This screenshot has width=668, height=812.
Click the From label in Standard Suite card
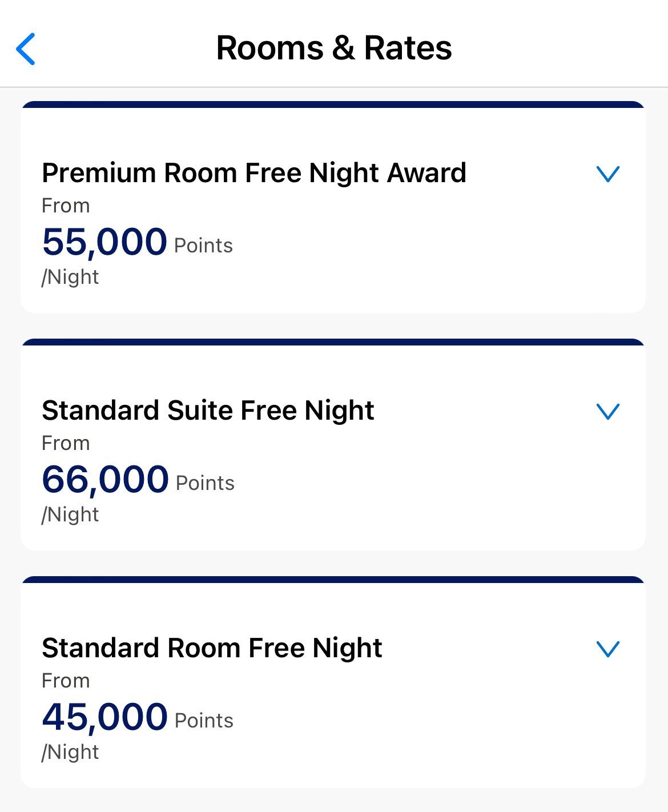tap(66, 443)
